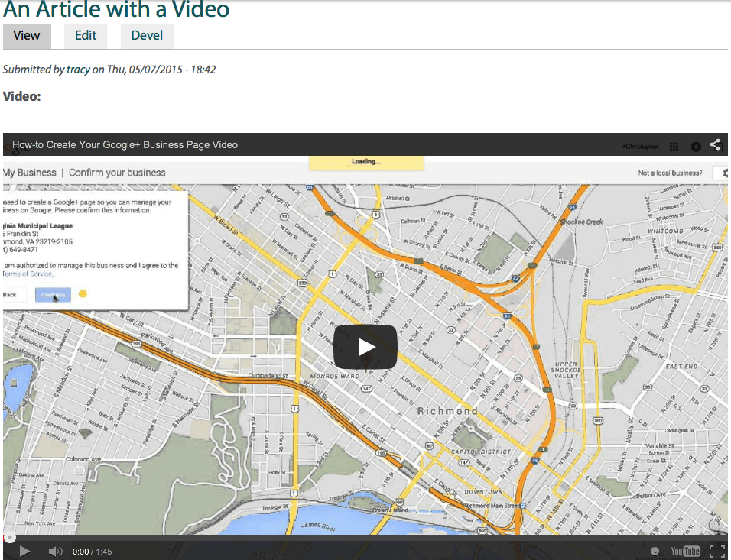Click the video progress bar scrubber handle
This screenshot has height=560, width=731.
point(10,538)
